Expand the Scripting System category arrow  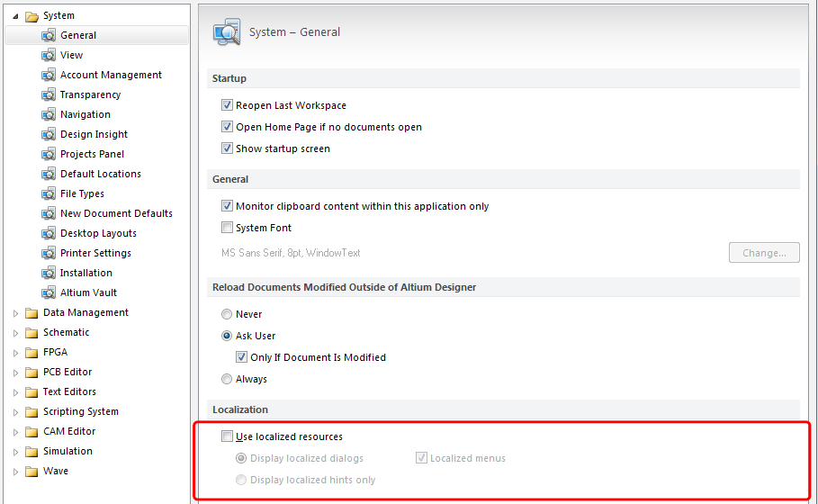[15, 411]
